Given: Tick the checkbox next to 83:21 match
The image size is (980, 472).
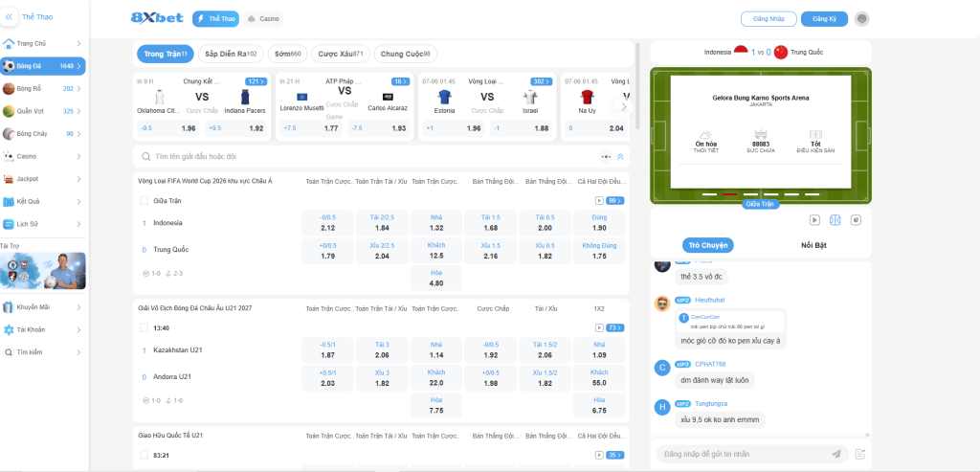Looking at the screenshot, I should 145,455.
